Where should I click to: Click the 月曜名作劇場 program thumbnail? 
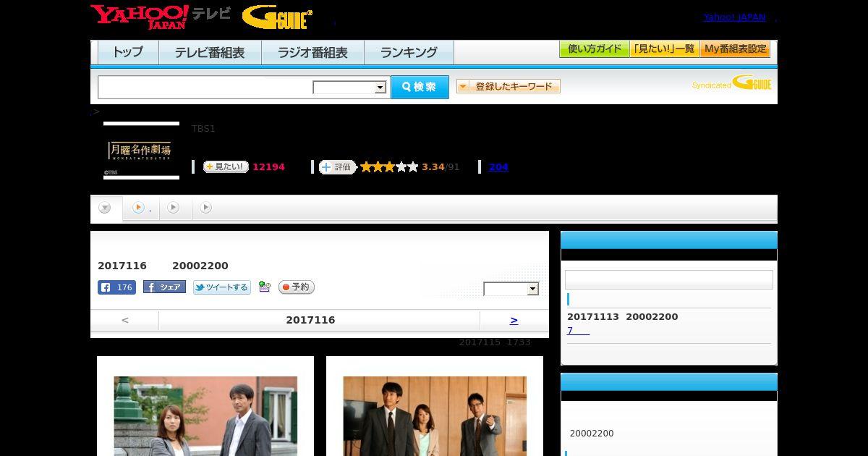click(x=141, y=151)
